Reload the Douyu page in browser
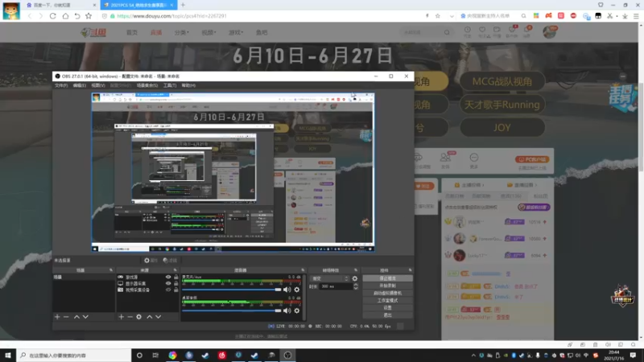Viewport: 644px width, 362px height. tap(53, 16)
